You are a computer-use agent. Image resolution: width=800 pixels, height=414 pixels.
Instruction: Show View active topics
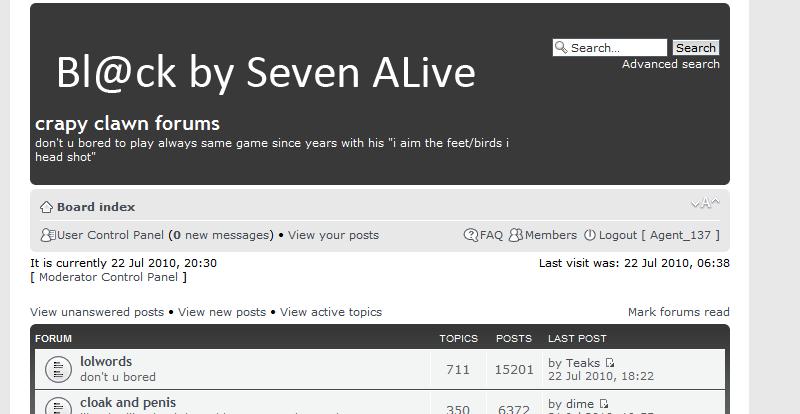click(x=331, y=312)
